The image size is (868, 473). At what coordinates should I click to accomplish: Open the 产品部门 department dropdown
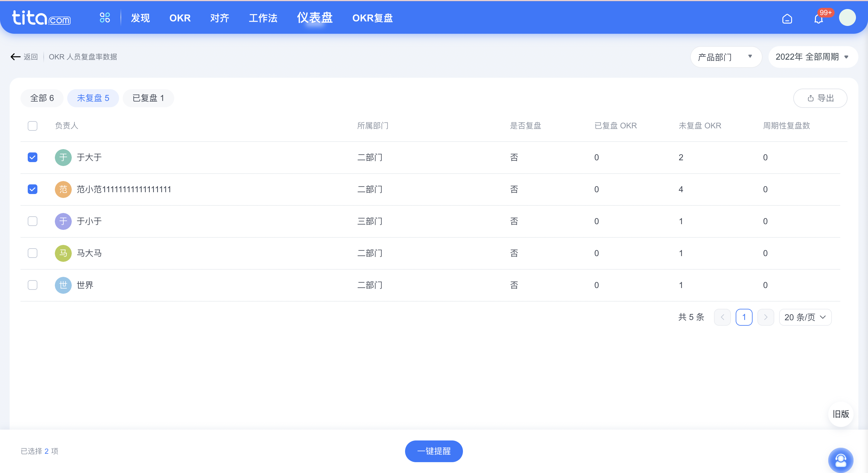point(726,57)
